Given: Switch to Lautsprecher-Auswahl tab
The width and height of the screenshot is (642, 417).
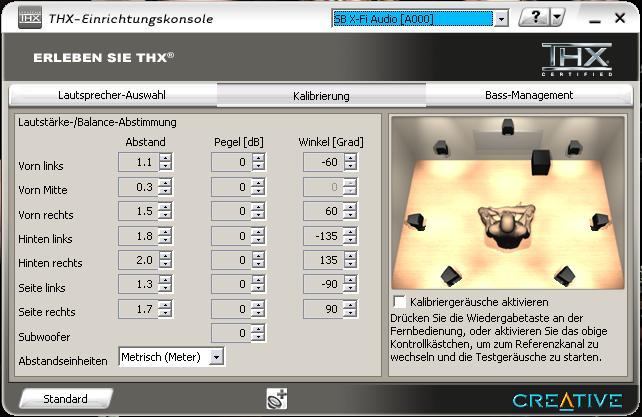Looking at the screenshot, I should (112, 95).
